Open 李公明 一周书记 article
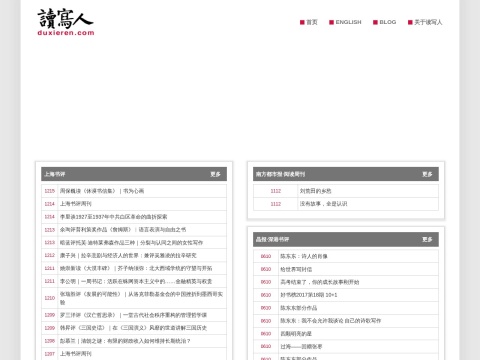 click(x=136, y=281)
